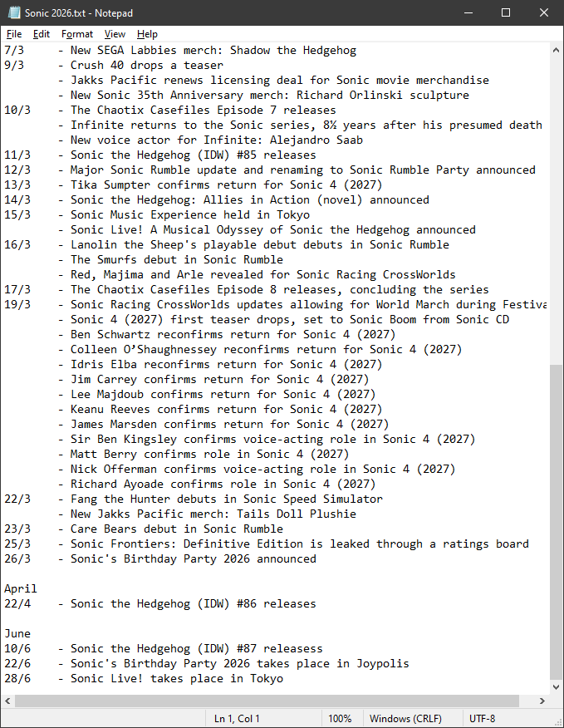
Task: Click the Notepad icon in title bar
Action: [14, 12]
